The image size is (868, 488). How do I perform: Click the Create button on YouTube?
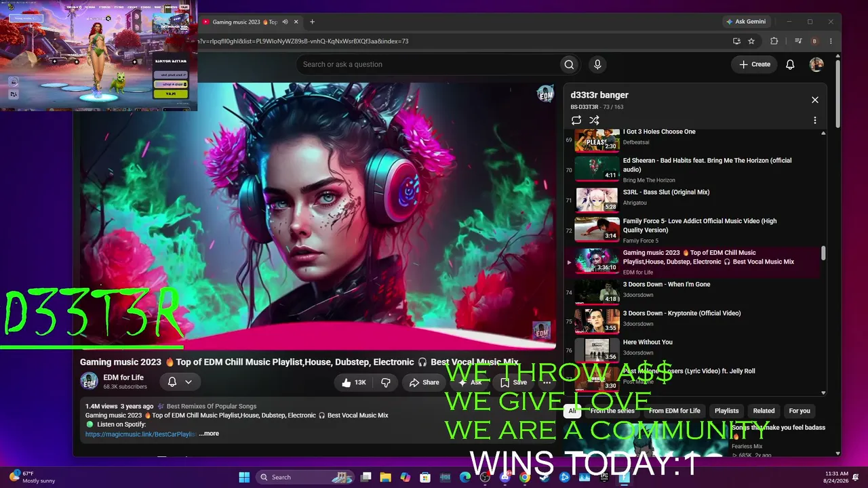(755, 64)
